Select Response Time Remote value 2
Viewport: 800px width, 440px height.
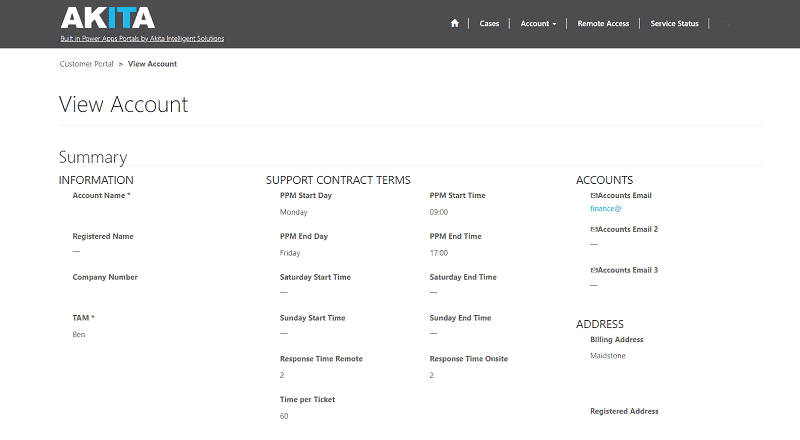click(282, 375)
